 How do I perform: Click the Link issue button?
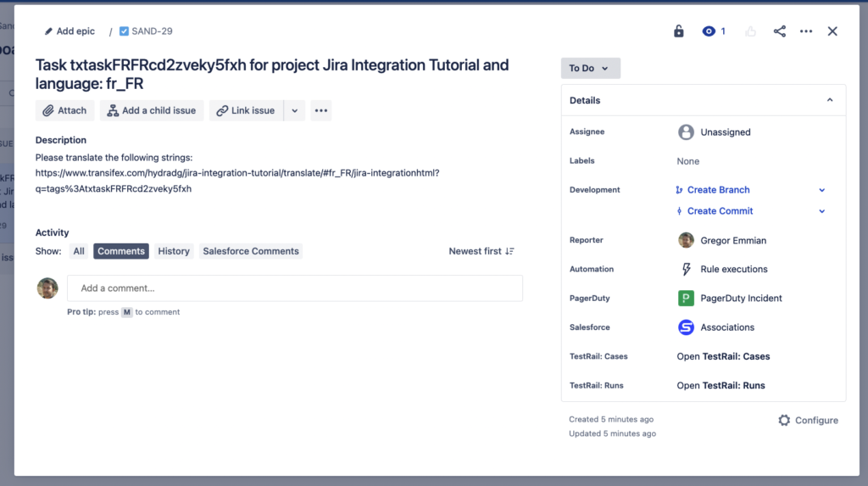[246, 110]
